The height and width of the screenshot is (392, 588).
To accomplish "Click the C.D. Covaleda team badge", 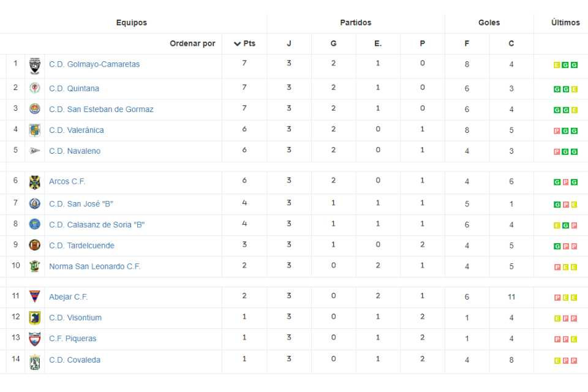I will [x=35, y=361].
